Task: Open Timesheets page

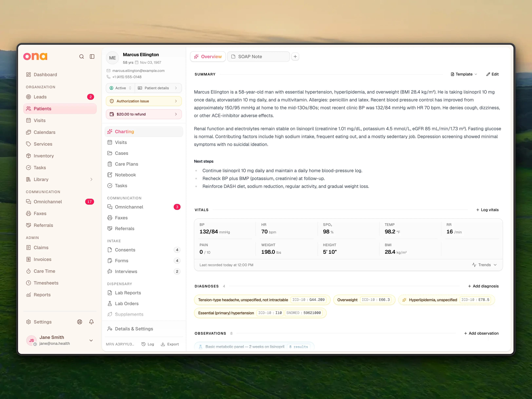Action: (x=60, y=283)
